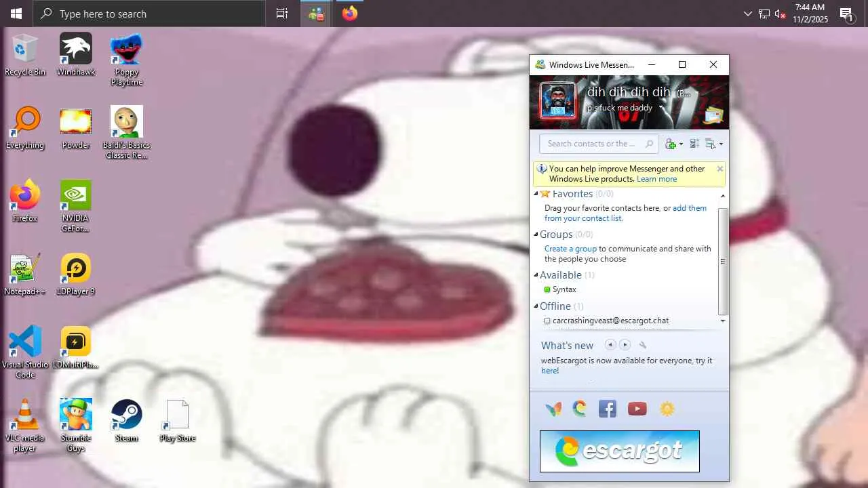The width and height of the screenshot is (868, 488).
Task: Open the MSN butterfly tab icon
Action: (553, 409)
